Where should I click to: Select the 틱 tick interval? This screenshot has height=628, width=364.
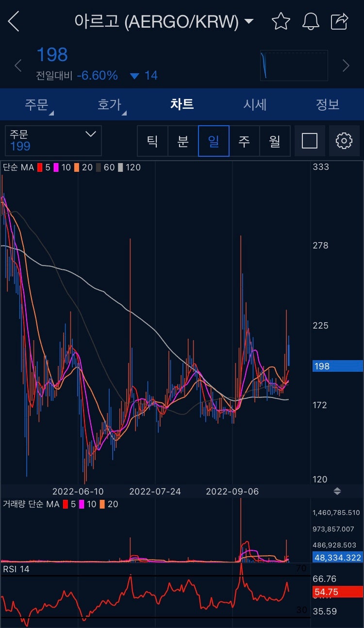pos(152,141)
